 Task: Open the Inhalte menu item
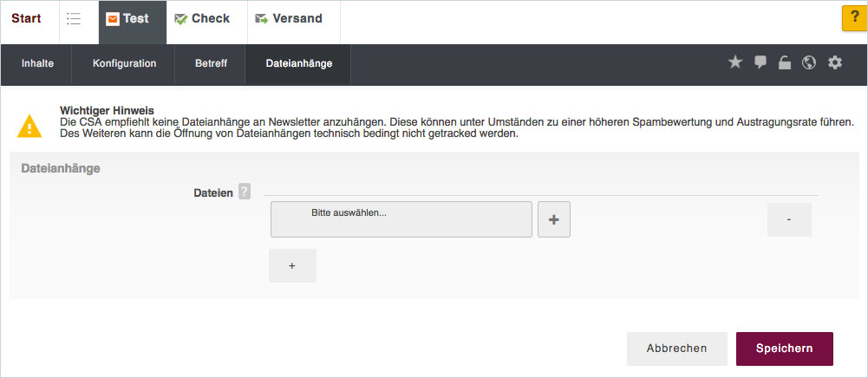pyautogui.click(x=38, y=63)
